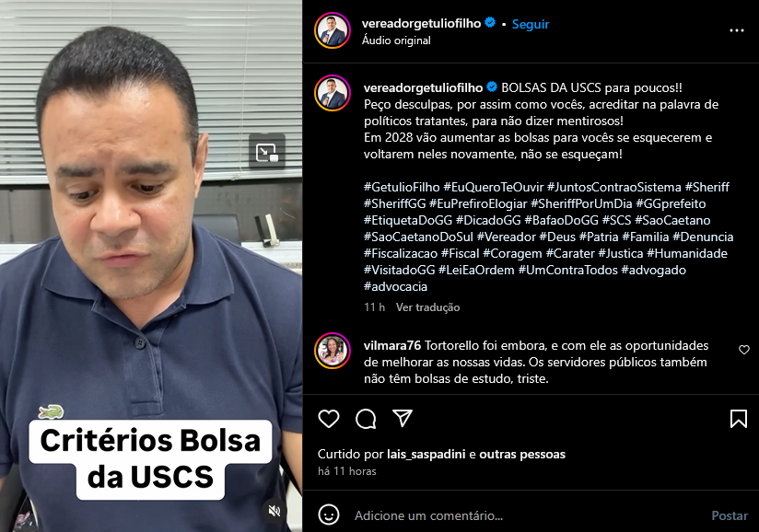Focus the Adicione um comentário field

[x=528, y=515]
